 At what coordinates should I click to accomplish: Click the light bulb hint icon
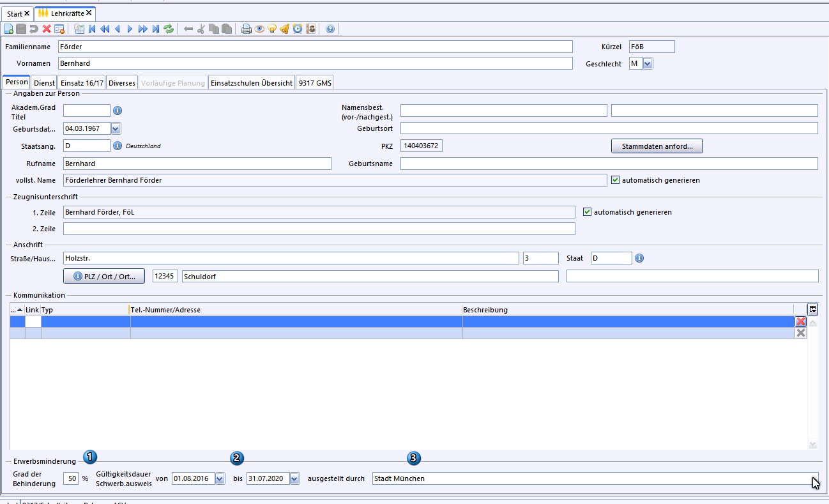point(272,29)
